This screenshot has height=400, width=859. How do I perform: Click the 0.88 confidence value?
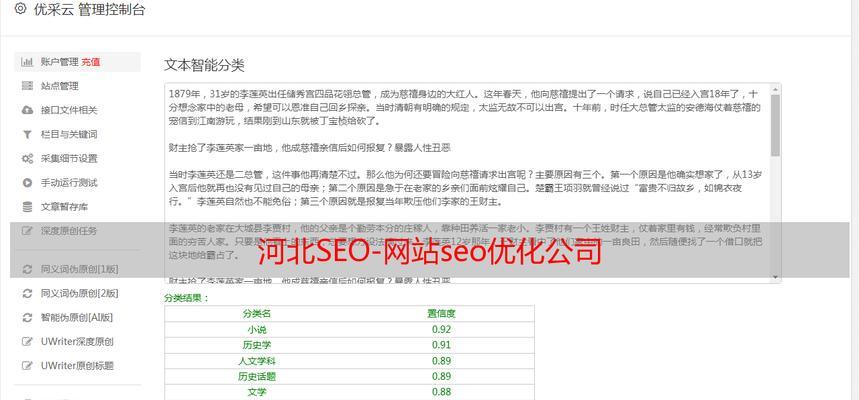442,392
